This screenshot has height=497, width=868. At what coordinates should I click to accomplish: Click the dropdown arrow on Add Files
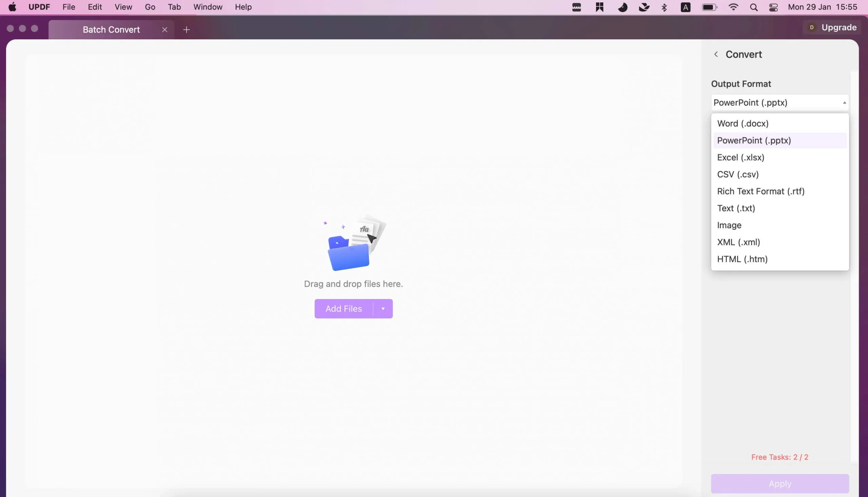(x=383, y=308)
